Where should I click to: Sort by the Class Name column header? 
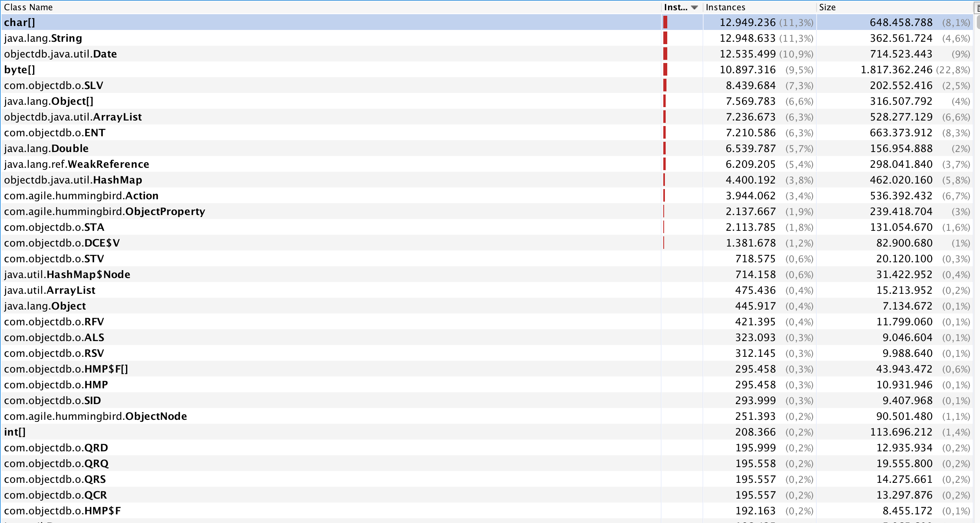331,7
